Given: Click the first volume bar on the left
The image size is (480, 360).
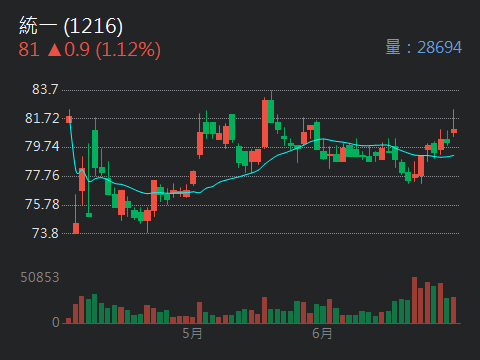Looking at the screenshot, I should (x=69, y=321).
